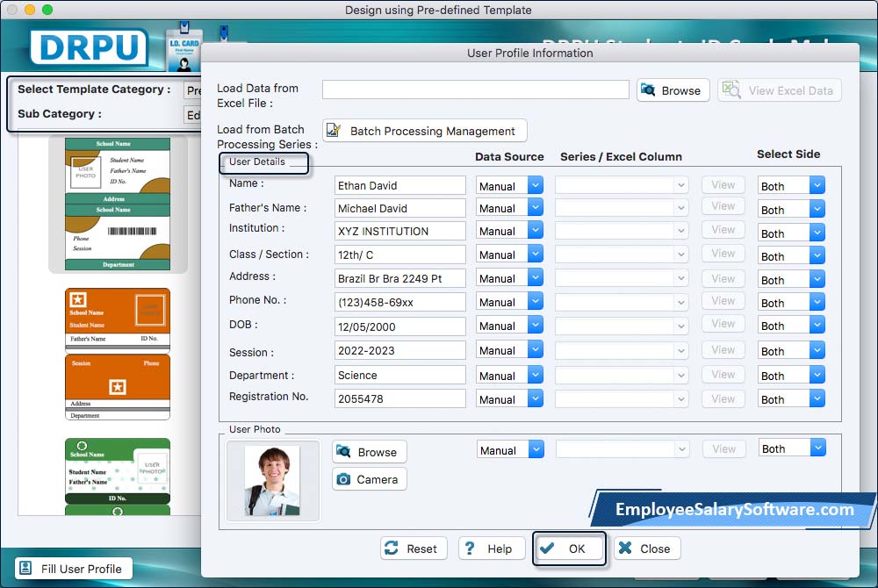Select the teal School Name template thumbnail
878x588 pixels.
[x=118, y=204]
